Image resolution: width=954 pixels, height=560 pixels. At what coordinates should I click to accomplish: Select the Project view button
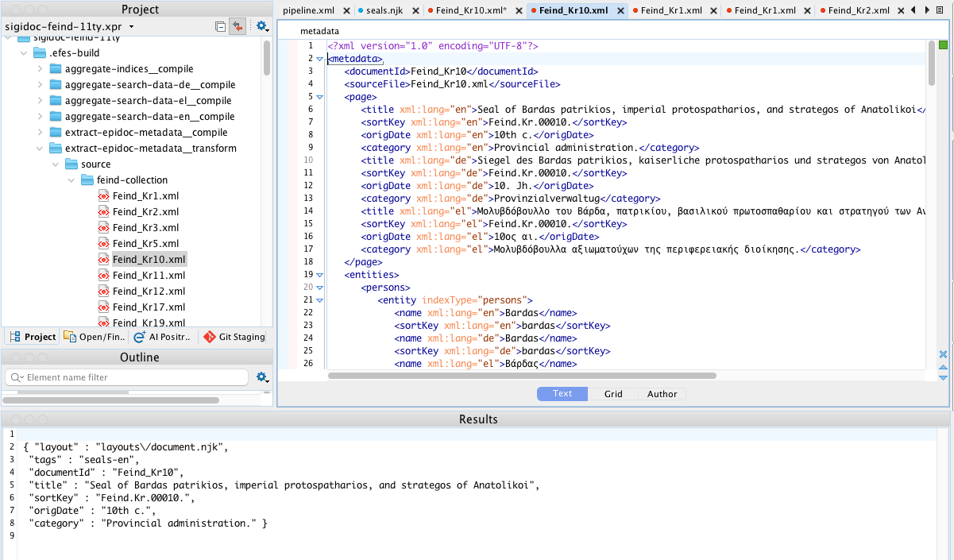(x=32, y=337)
